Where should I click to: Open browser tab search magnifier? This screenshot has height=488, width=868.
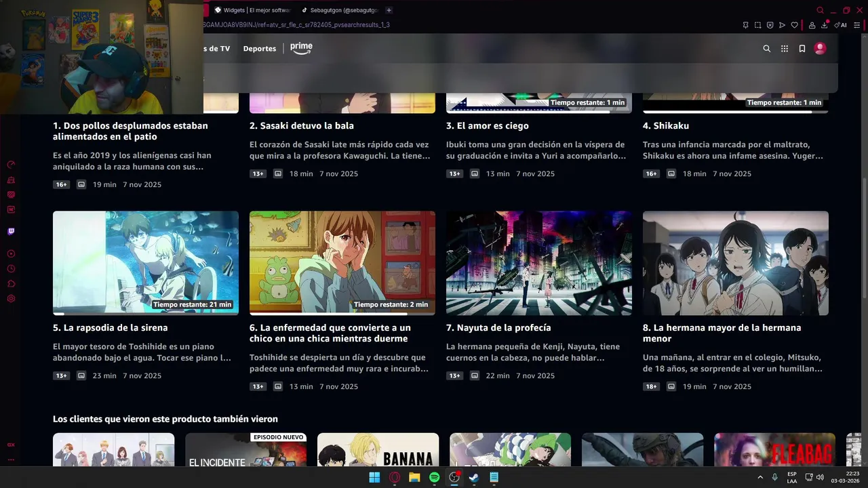tap(820, 10)
